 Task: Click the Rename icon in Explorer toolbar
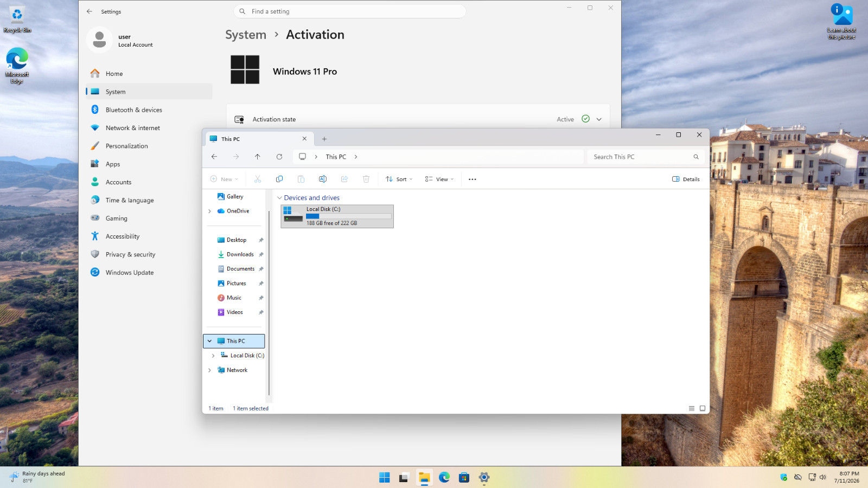click(x=323, y=179)
